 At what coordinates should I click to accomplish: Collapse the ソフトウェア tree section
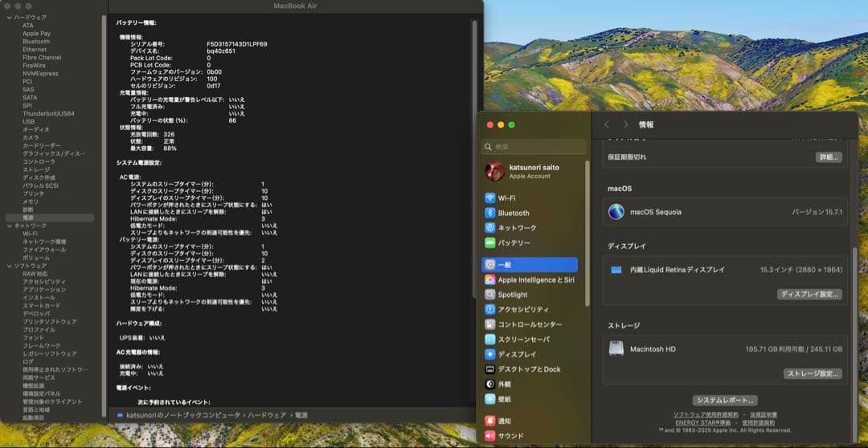(9, 266)
